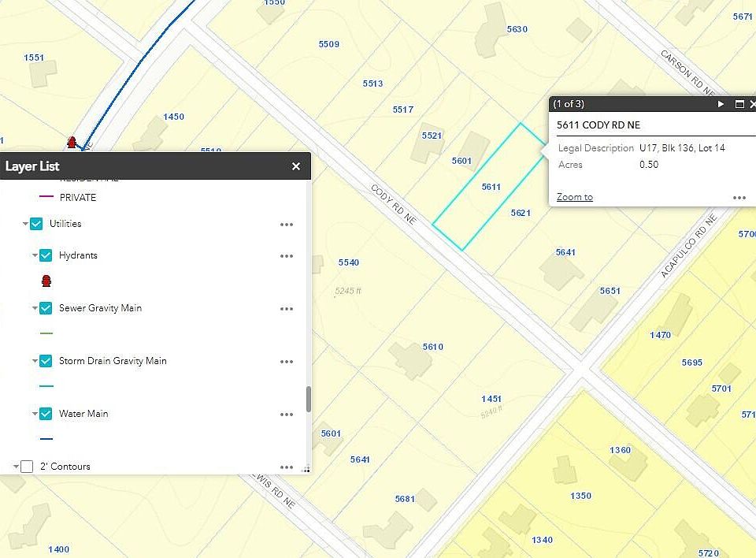Click purple PRIVATE legend line
This screenshot has height=558, width=756.
coord(46,196)
